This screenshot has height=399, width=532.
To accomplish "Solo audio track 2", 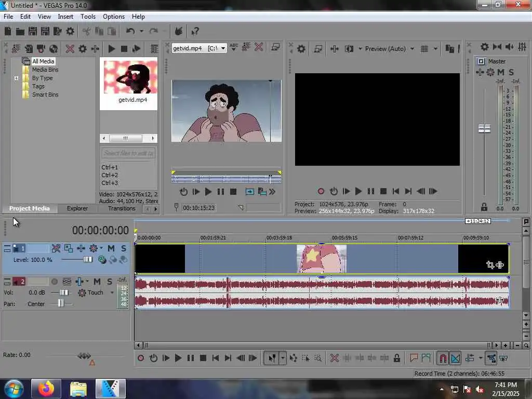I will pos(109,282).
